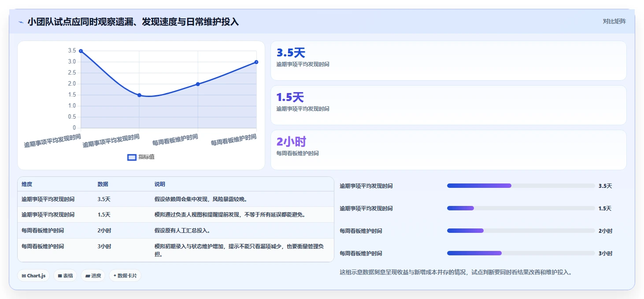Click the progress bar valued 3.5天
The height and width of the screenshot is (299, 644).
[521, 186]
